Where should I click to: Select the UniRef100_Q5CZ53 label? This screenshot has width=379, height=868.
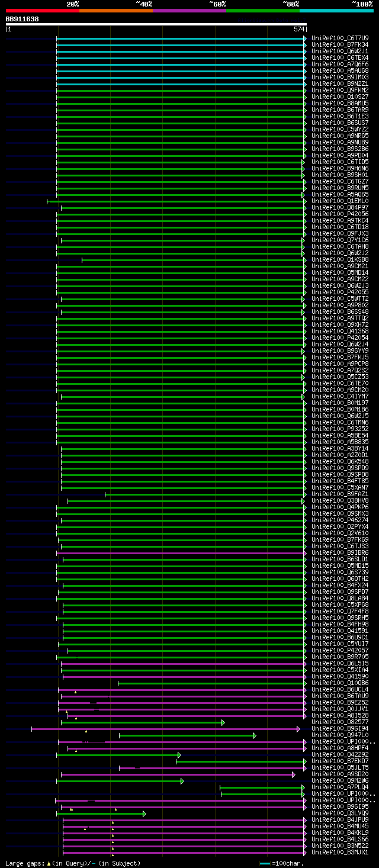coord(340,377)
